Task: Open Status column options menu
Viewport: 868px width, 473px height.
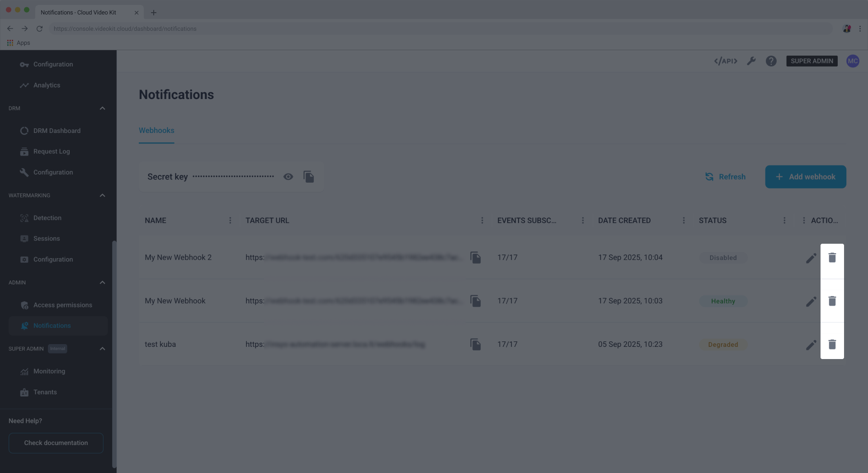Action: tap(784, 221)
